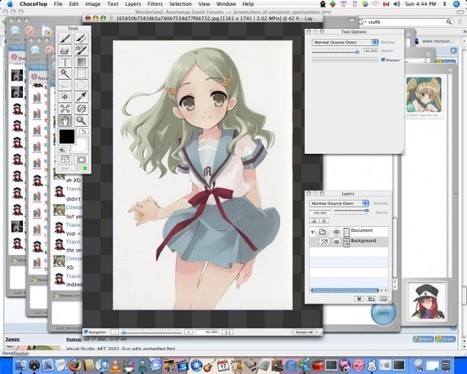This screenshot has width=467, height=374.
Task: Click the quick mask icon in Tools palette
Action: (81, 160)
